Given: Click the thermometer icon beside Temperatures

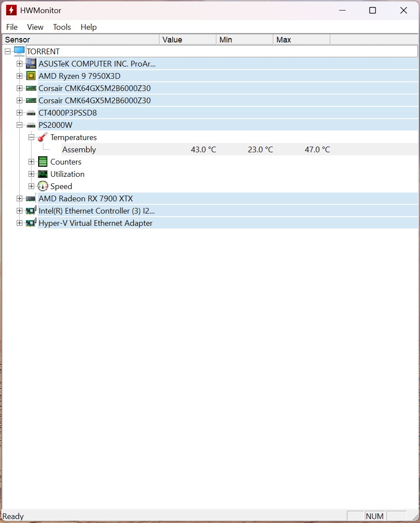Looking at the screenshot, I should coord(42,137).
